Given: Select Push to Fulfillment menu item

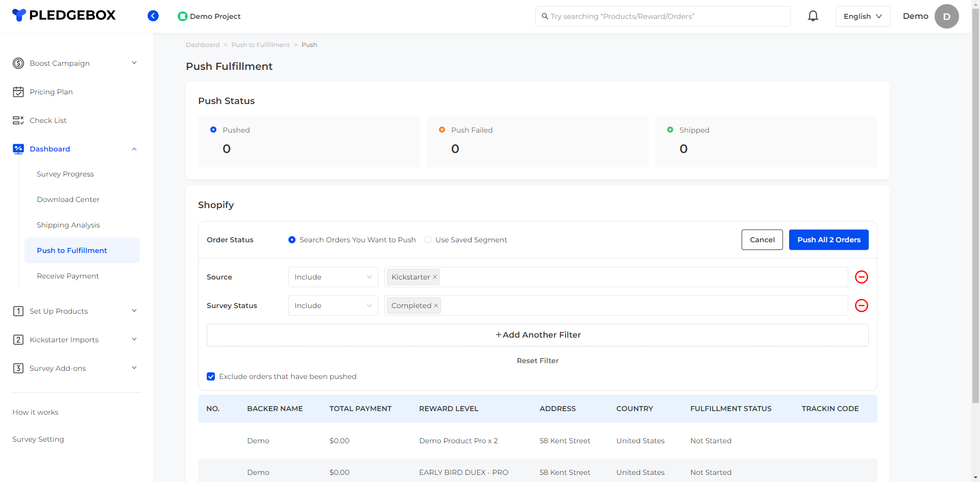Looking at the screenshot, I should click(82, 250).
